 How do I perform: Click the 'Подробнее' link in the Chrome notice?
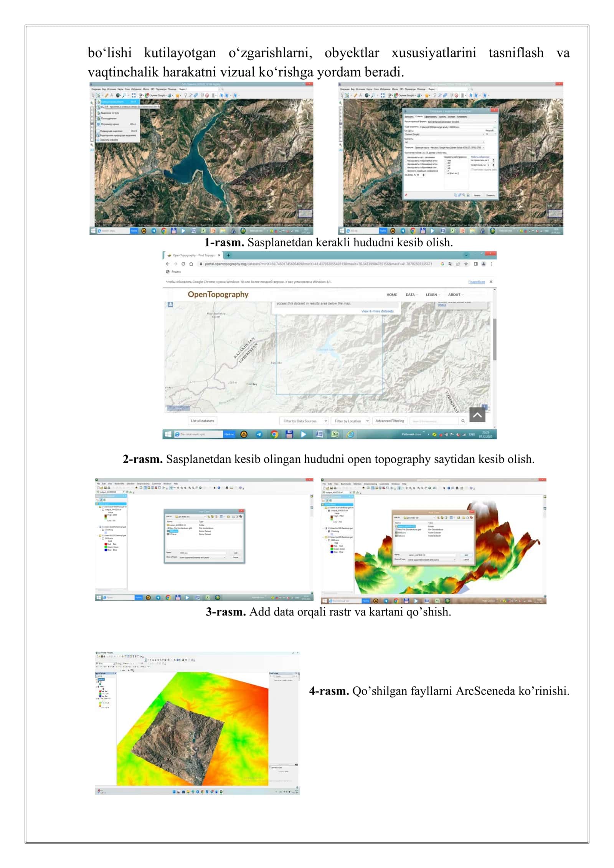tap(477, 282)
